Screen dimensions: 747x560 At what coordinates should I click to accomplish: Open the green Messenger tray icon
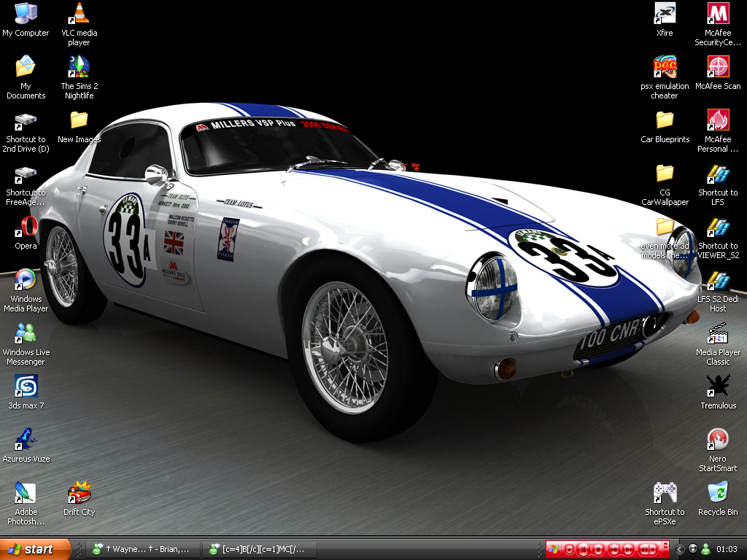point(706,549)
